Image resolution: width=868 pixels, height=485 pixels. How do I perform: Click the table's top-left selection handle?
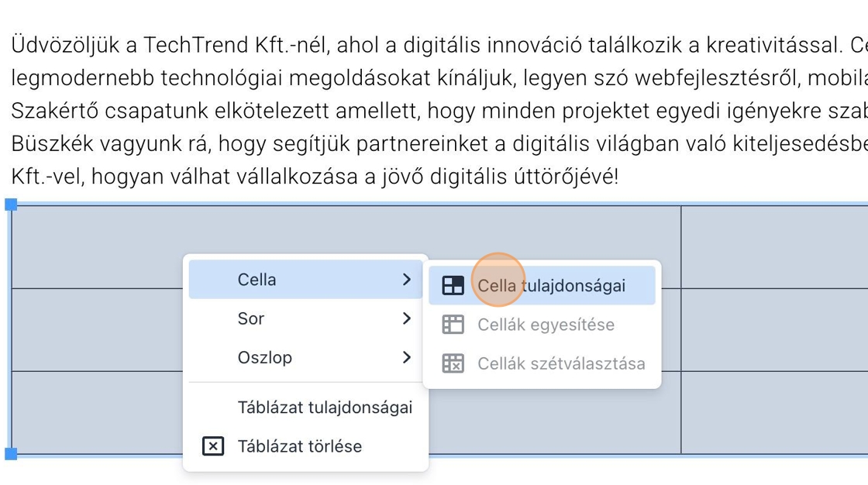(x=11, y=205)
